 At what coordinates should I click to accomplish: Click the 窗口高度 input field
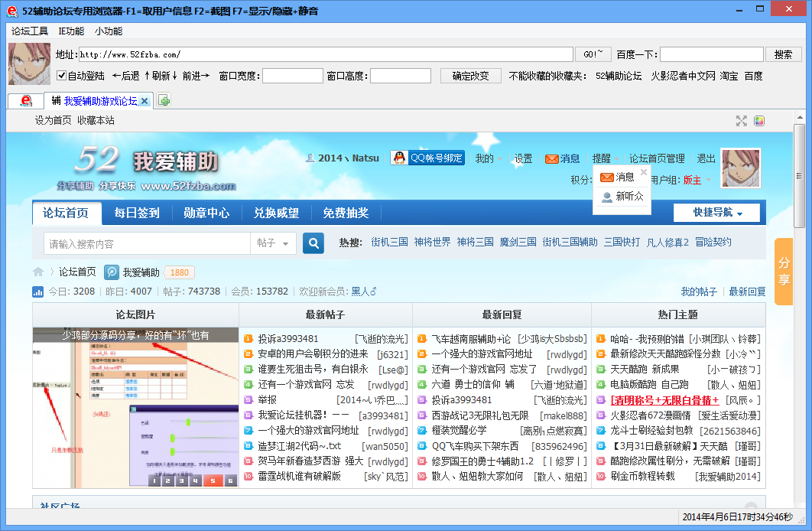click(401, 77)
